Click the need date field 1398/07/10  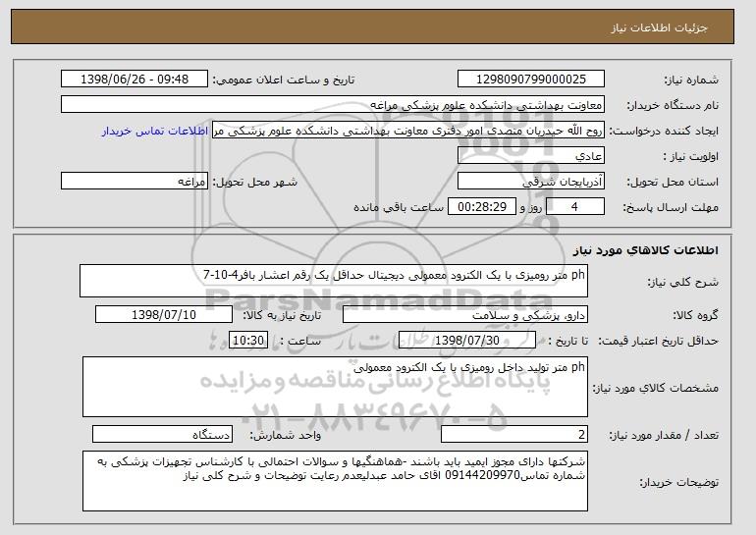click(x=164, y=315)
